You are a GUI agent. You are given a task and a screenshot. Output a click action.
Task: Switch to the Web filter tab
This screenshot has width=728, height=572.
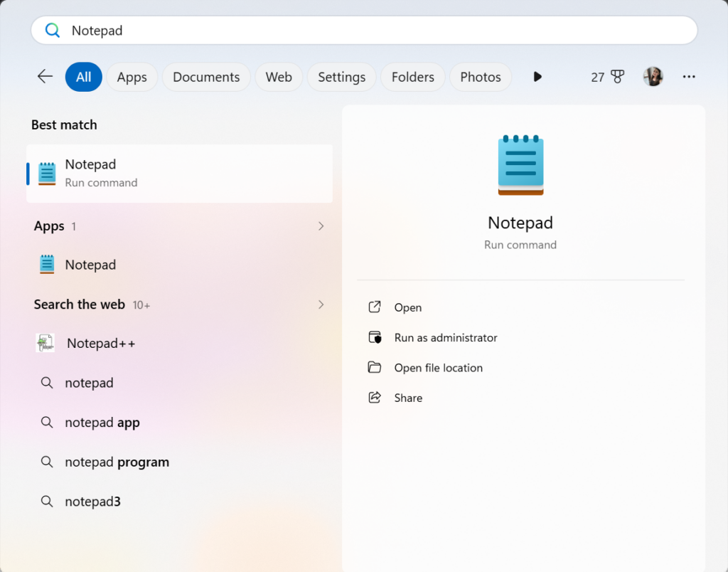point(279,77)
